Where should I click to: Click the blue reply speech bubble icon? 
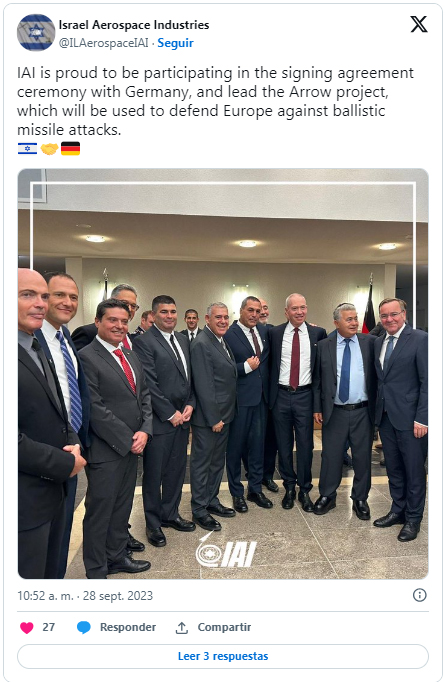pos(84,628)
